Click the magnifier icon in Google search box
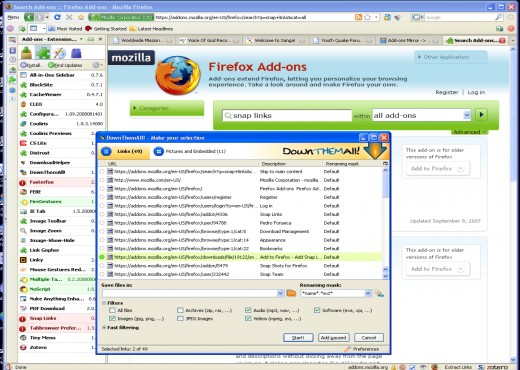The height and width of the screenshot is (370, 520). [x=499, y=17]
